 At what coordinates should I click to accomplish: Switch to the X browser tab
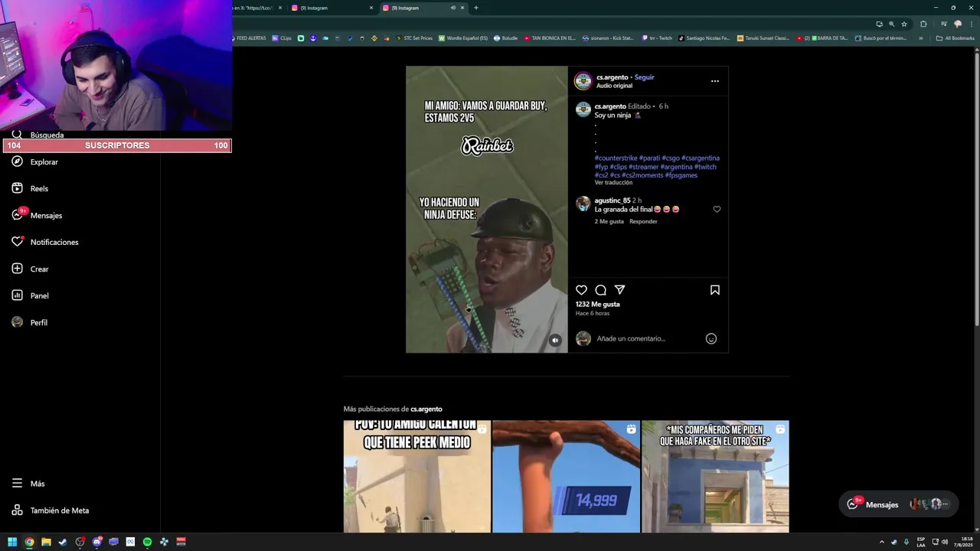[x=258, y=8]
